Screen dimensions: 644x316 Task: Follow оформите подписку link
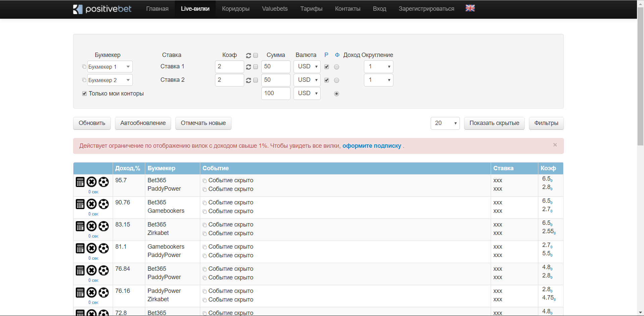click(372, 146)
